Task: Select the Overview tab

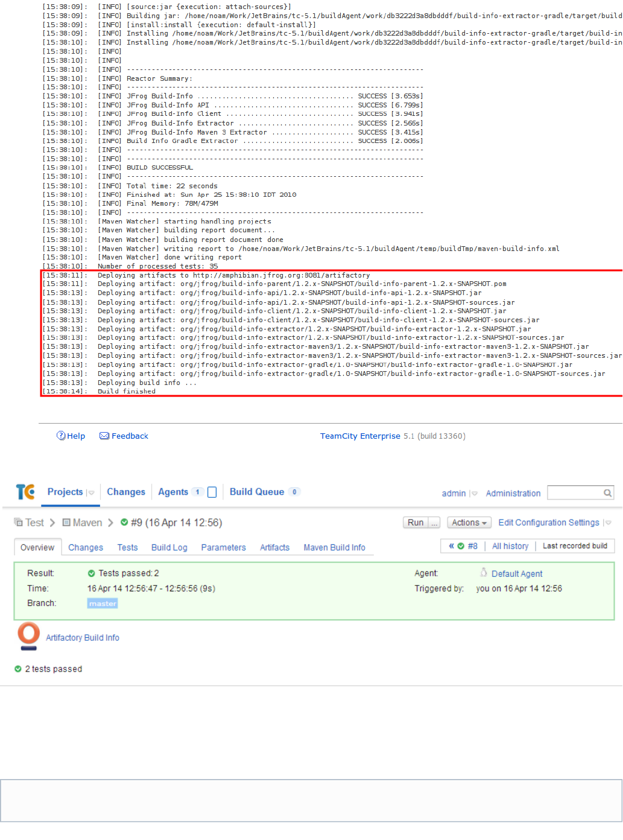Action: click(37, 547)
